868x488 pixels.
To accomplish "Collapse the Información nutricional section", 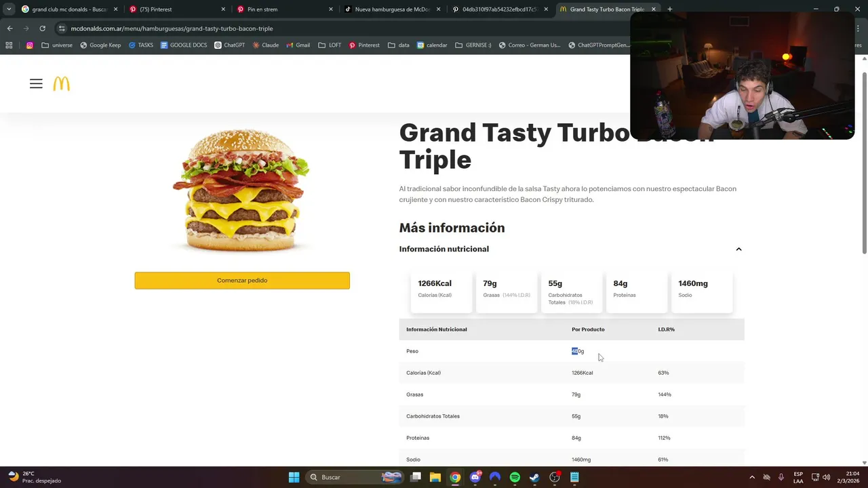I will tap(738, 249).
